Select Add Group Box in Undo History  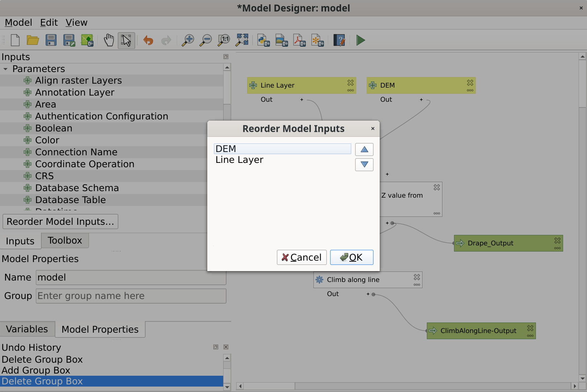tap(36, 370)
